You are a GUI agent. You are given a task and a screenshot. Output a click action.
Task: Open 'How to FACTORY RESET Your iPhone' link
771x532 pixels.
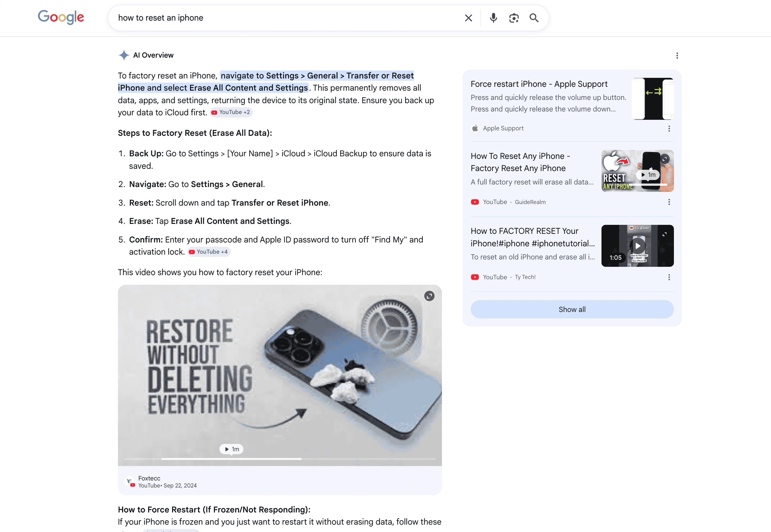pyautogui.click(x=533, y=237)
